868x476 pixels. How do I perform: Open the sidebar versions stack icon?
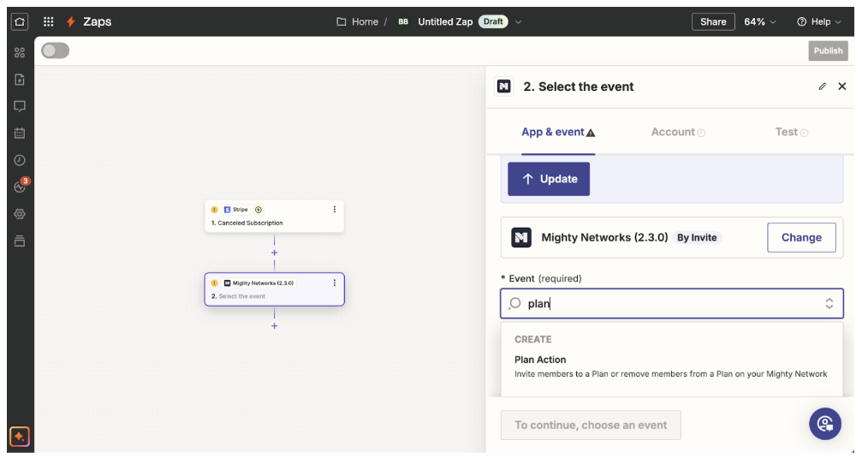pos(20,241)
